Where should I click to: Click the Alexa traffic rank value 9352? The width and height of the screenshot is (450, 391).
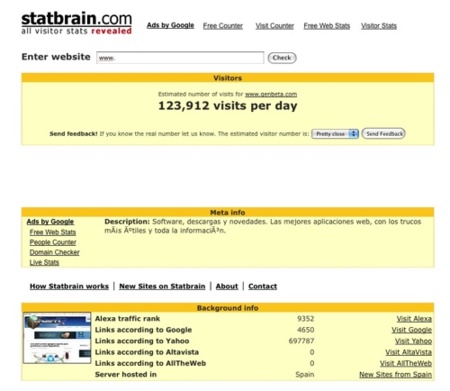click(x=305, y=319)
